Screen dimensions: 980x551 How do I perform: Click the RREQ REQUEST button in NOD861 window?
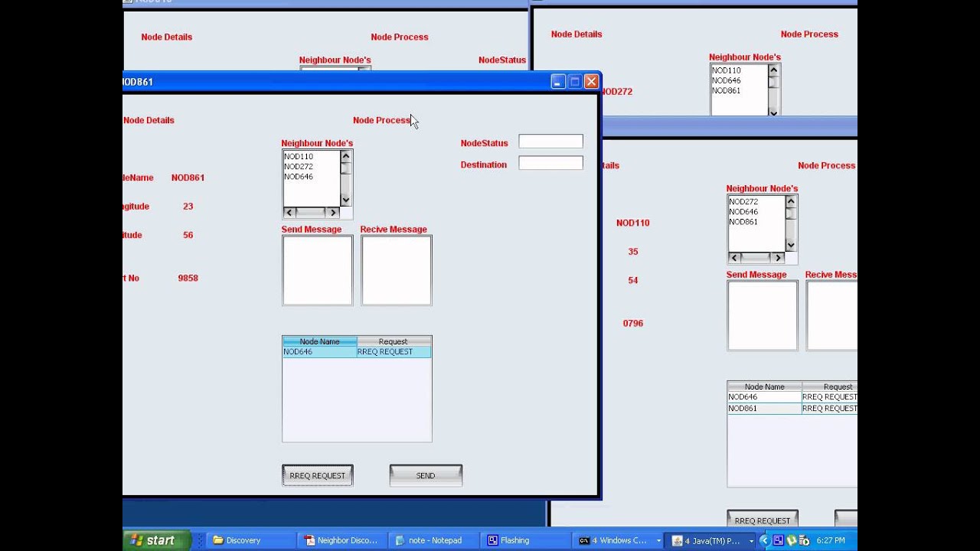click(x=317, y=475)
